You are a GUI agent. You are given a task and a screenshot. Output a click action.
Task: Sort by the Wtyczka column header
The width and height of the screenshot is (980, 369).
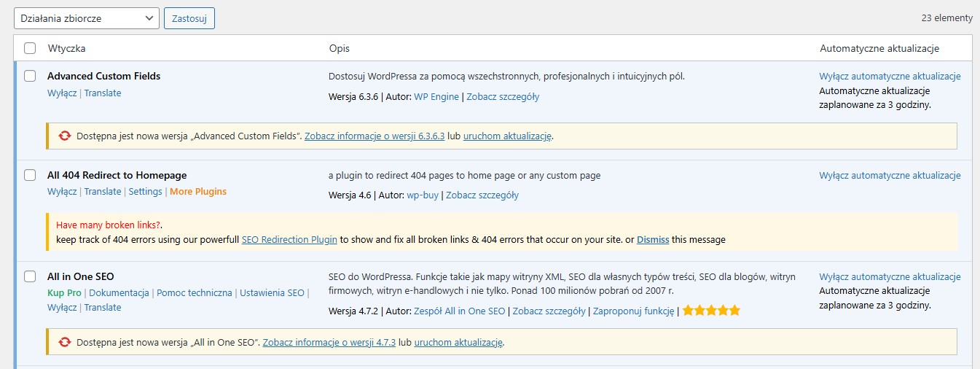pyautogui.click(x=67, y=48)
